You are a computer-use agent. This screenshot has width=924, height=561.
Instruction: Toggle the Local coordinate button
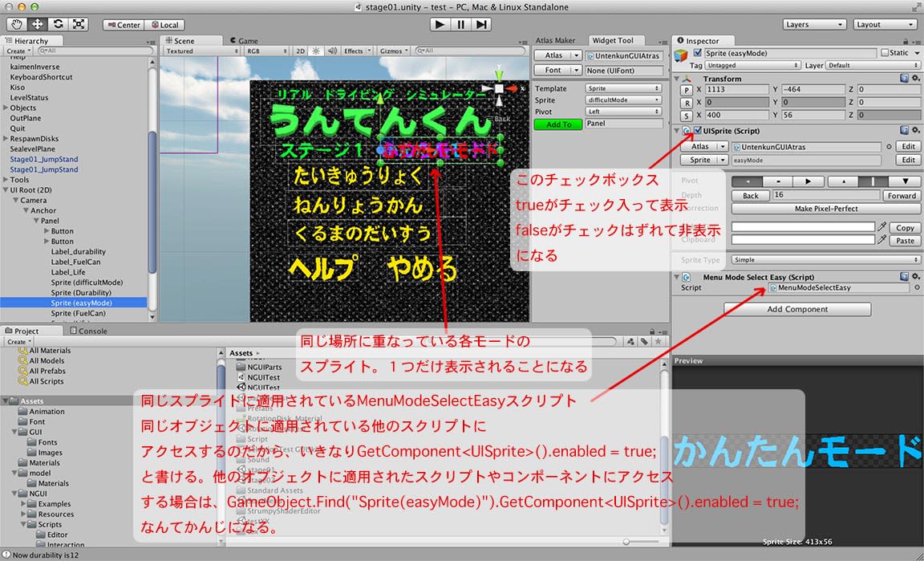pos(164,25)
